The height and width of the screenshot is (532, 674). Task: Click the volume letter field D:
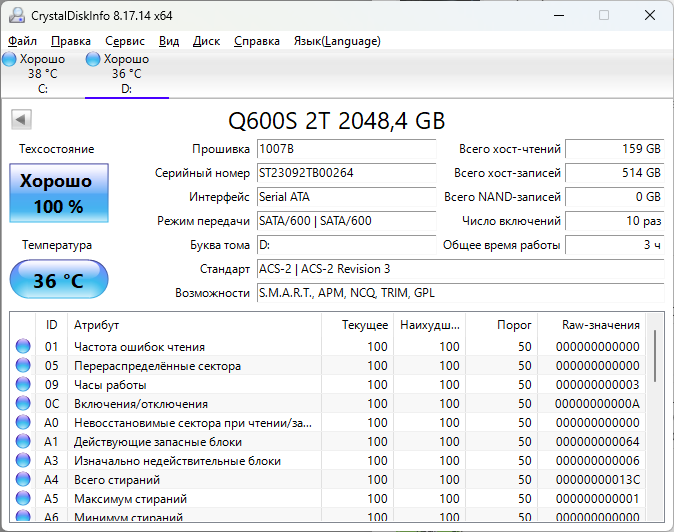[346, 245]
